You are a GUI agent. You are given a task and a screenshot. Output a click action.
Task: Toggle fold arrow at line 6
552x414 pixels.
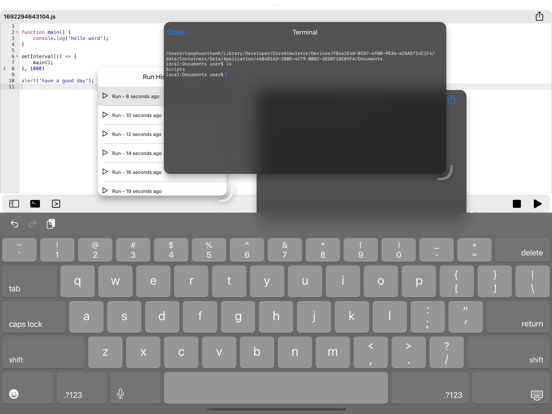[x=17, y=56]
